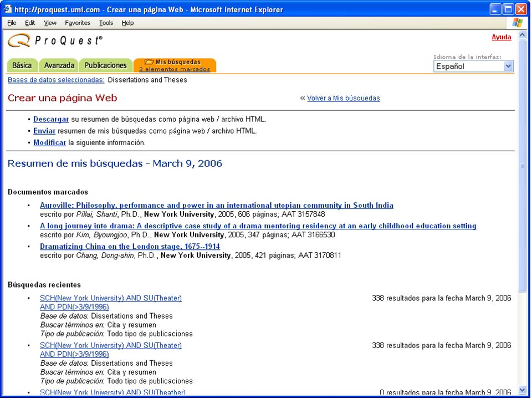Click the Descargar link

pos(51,120)
